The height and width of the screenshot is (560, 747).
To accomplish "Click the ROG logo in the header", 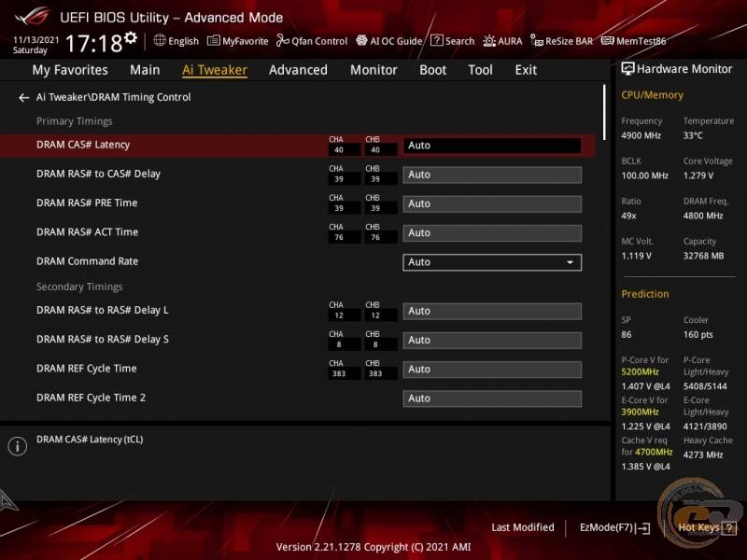I will pos(32,16).
